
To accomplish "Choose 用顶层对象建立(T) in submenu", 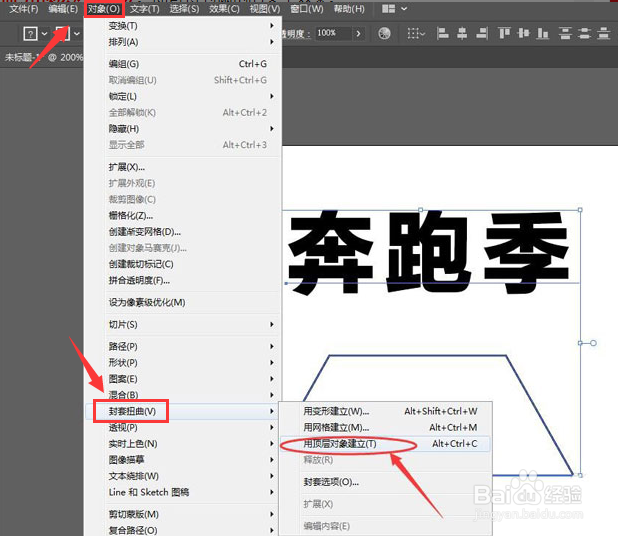I will [385, 444].
